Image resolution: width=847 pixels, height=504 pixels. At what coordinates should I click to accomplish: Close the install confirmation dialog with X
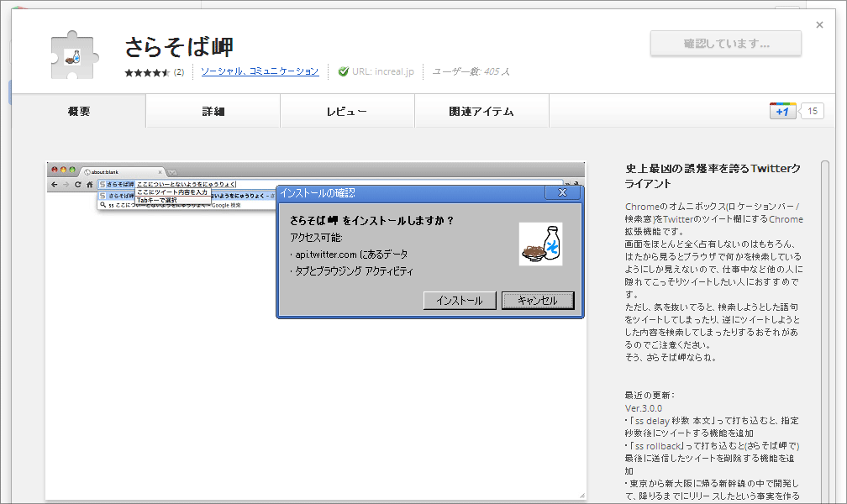562,192
